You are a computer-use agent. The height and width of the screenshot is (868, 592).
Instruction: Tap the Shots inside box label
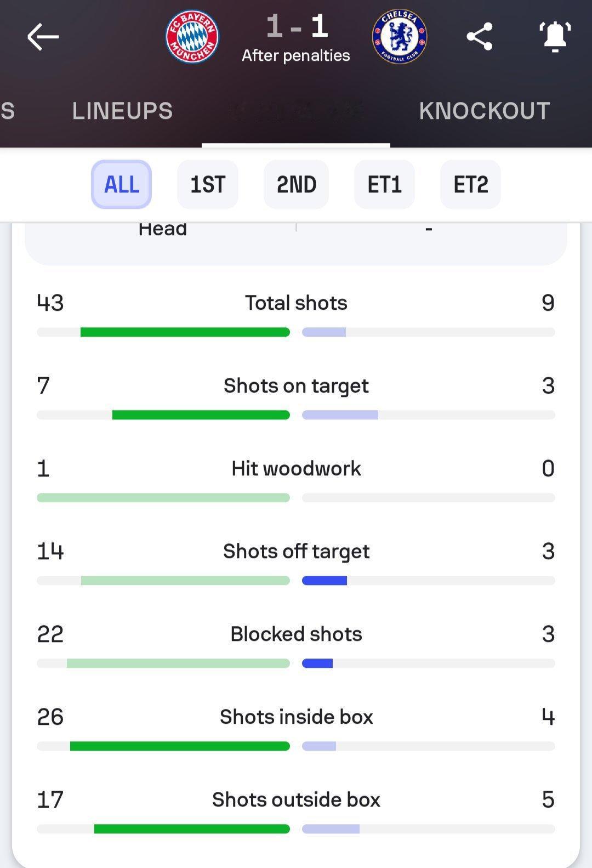point(296,717)
